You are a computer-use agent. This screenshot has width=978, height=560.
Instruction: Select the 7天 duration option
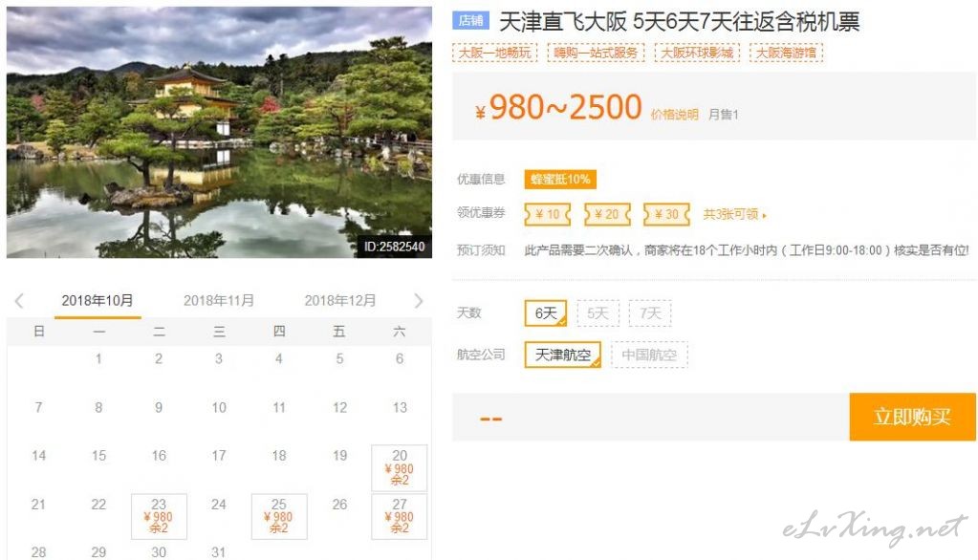[x=650, y=313]
